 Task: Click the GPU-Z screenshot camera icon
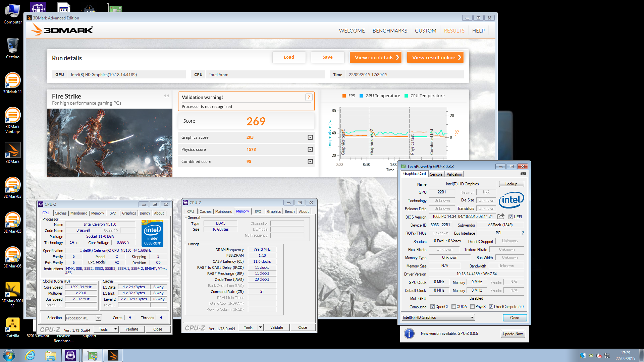click(x=523, y=174)
